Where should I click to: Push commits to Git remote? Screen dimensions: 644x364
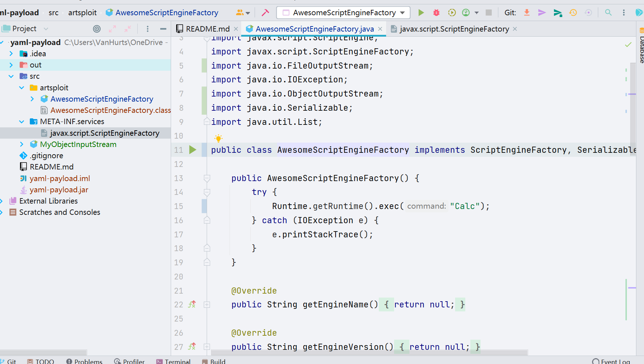point(542,12)
